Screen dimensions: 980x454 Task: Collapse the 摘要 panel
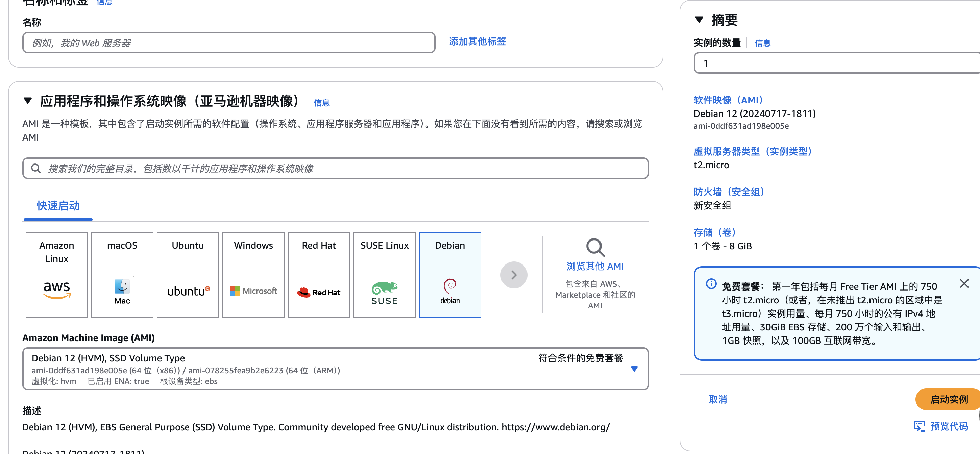(699, 19)
